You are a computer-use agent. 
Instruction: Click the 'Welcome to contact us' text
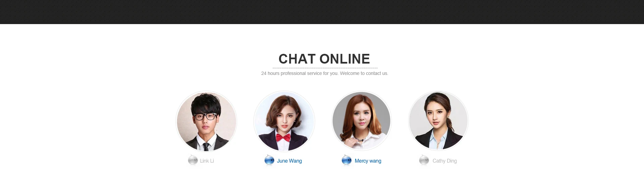tap(364, 73)
